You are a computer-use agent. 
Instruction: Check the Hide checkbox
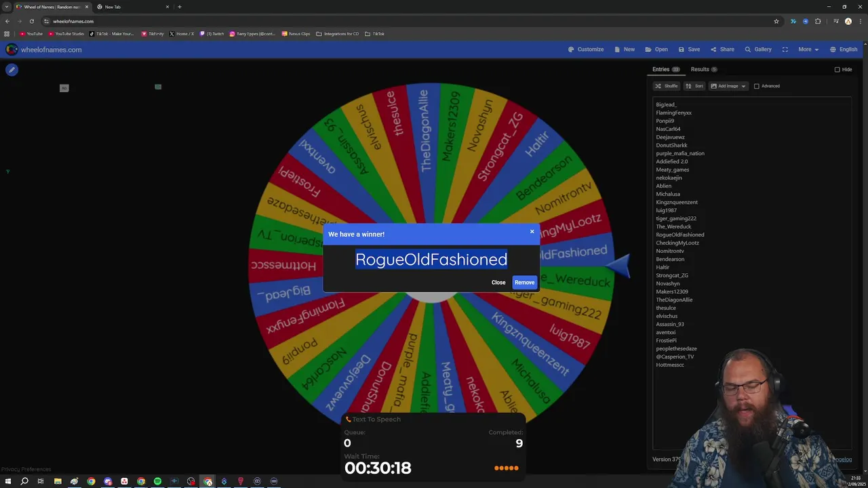(x=837, y=69)
